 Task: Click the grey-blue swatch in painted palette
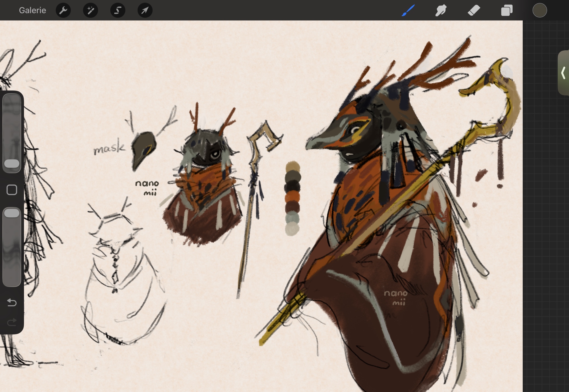pyautogui.click(x=292, y=218)
